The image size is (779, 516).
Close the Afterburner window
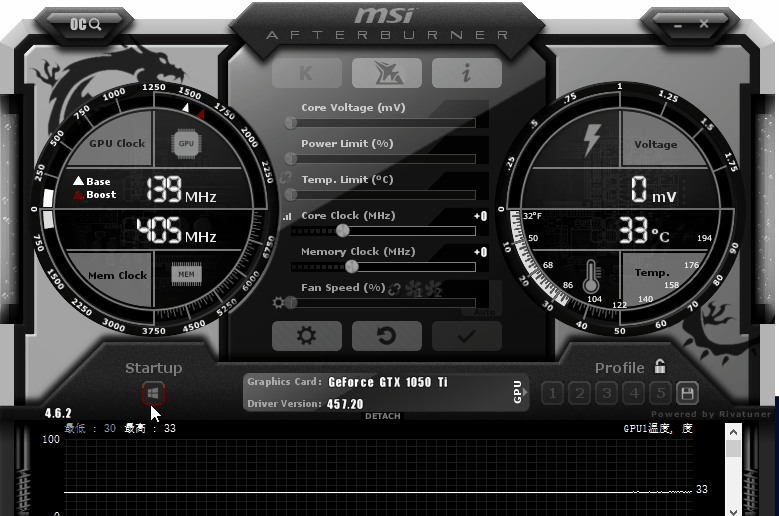704,23
